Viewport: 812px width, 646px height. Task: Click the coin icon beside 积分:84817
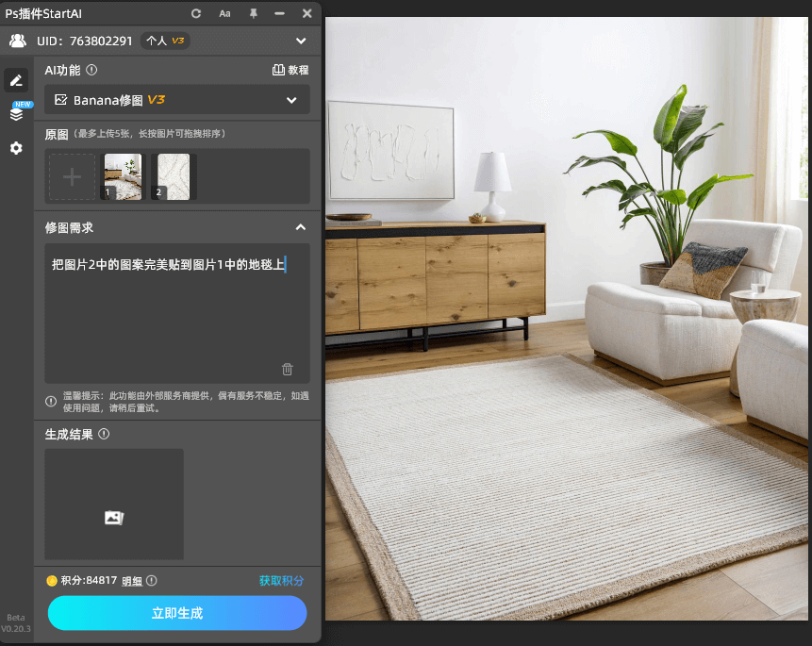(x=52, y=581)
